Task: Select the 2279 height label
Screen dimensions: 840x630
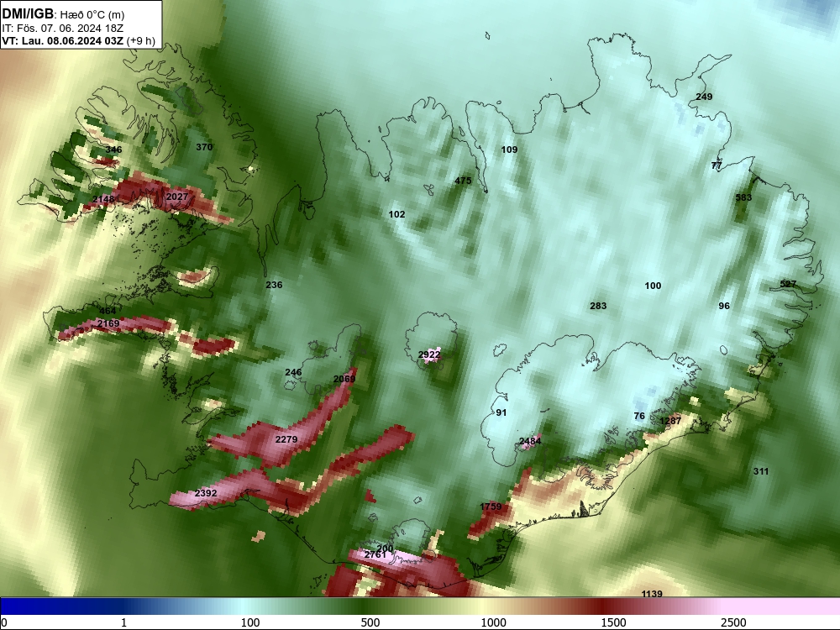Action: coord(286,439)
